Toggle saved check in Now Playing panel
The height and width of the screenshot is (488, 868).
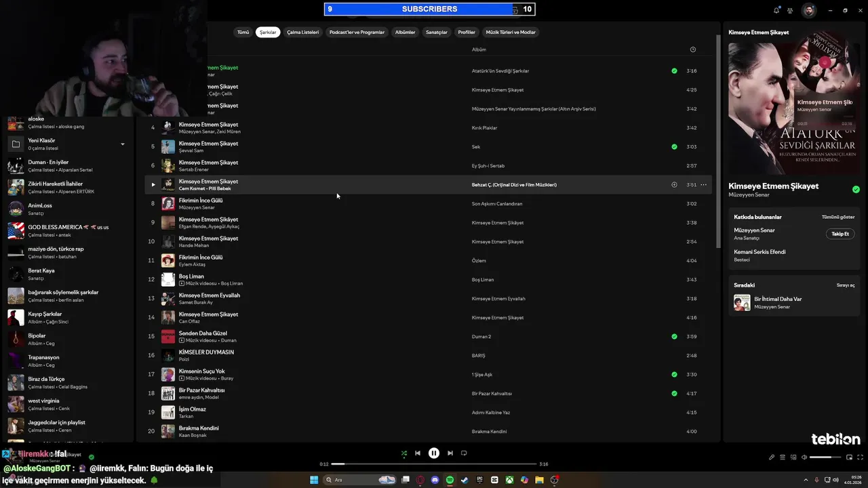point(856,189)
